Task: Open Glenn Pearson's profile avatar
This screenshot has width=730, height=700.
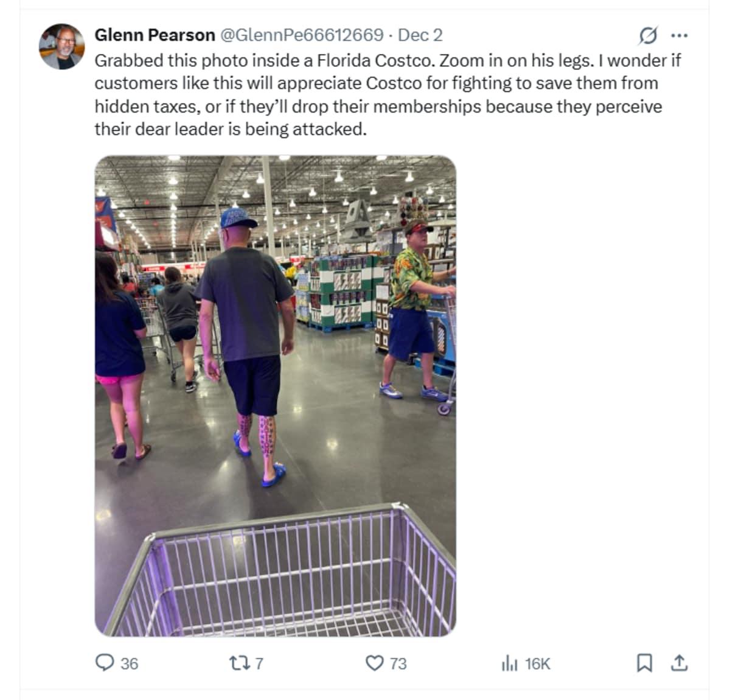Action: point(61,47)
